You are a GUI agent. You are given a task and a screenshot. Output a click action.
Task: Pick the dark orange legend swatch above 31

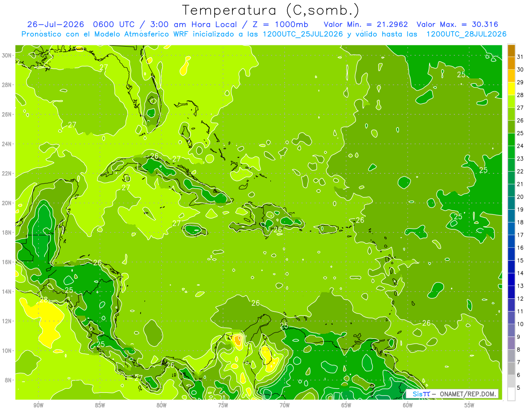(x=511, y=51)
